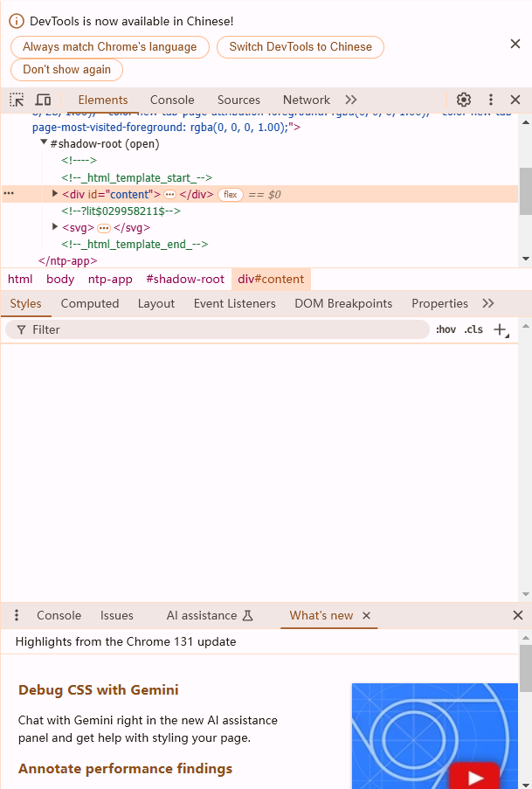Image resolution: width=532 pixels, height=789 pixels.
Task: Switch to the Console tab in main toolbar
Action: pos(172,100)
